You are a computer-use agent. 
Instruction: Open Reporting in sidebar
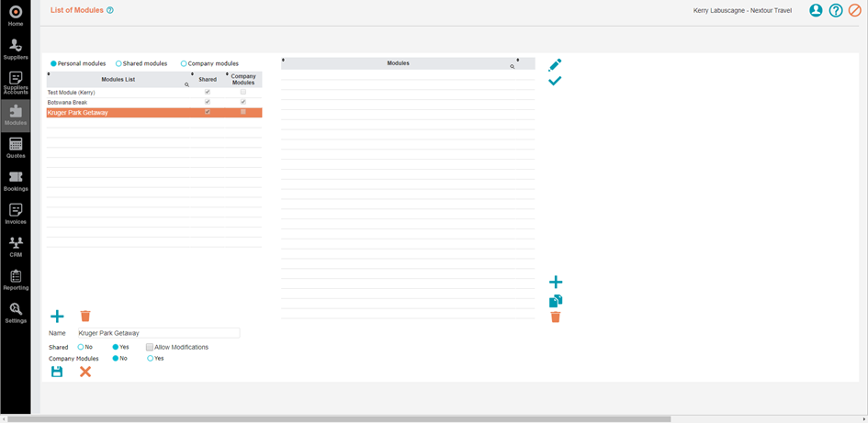tap(16, 280)
